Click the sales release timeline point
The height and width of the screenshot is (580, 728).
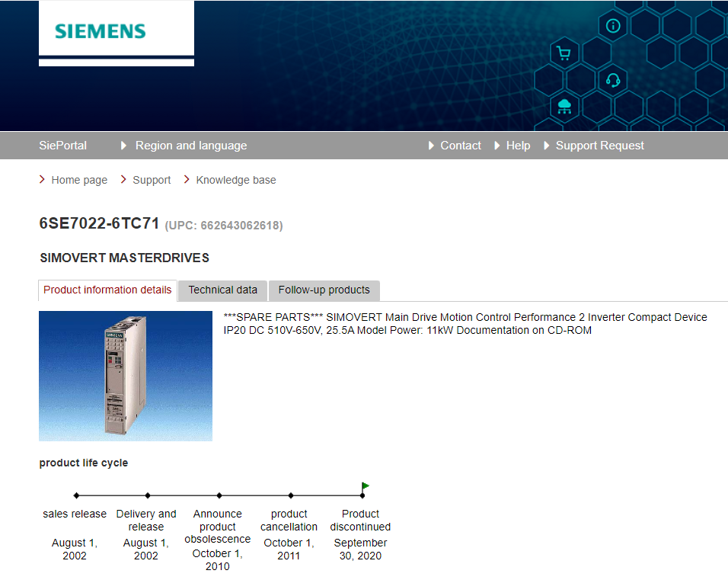[x=76, y=495]
